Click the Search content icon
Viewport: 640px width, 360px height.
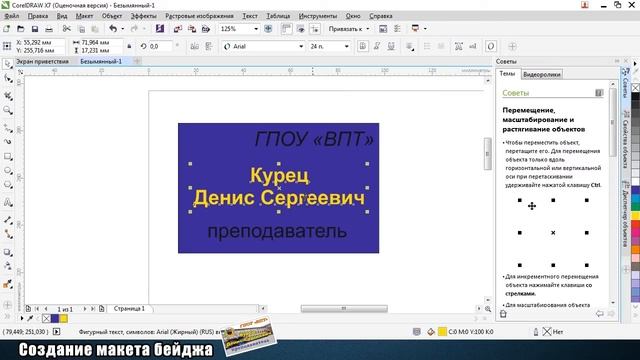[x=160, y=29]
